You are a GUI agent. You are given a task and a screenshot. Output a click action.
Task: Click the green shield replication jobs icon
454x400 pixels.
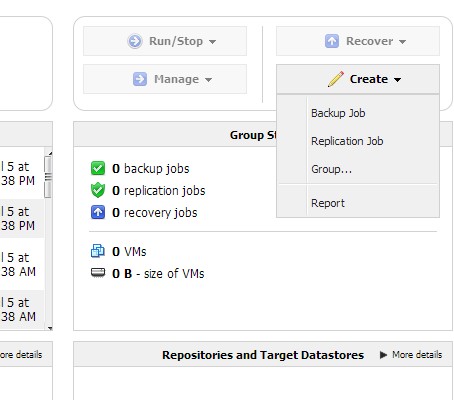coord(98,190)
